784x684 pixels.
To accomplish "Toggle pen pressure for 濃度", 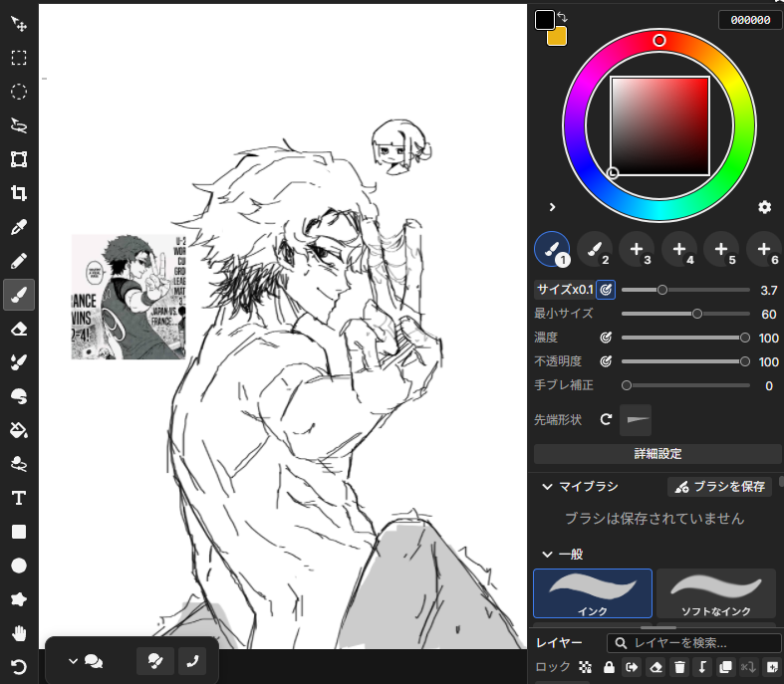I will [x=606, y=338].
